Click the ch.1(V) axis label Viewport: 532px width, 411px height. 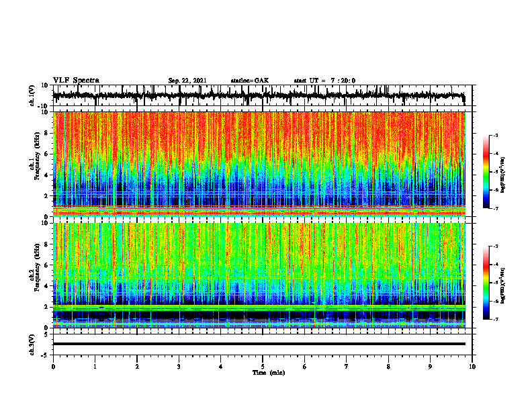32,95
